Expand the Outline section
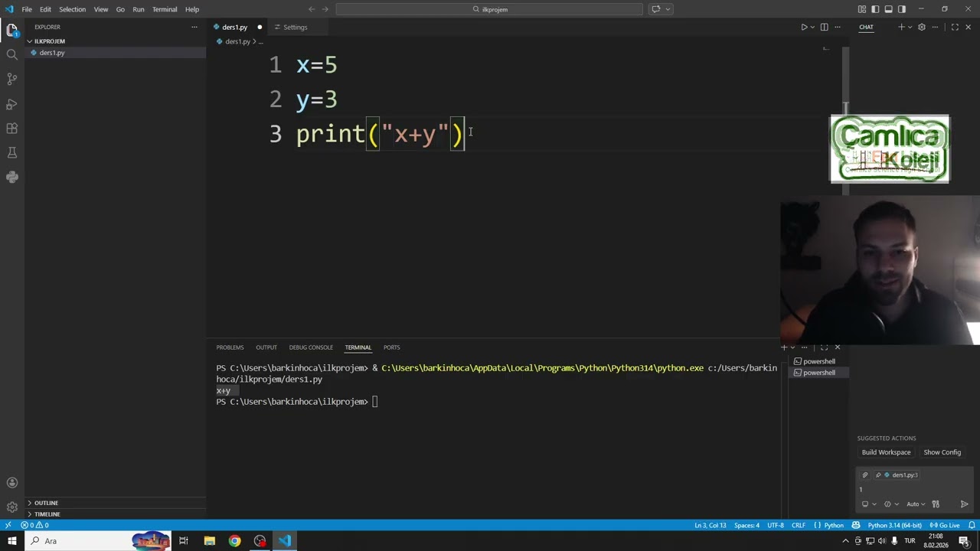This screenshot has width=980, height=551. pos(115,503)
